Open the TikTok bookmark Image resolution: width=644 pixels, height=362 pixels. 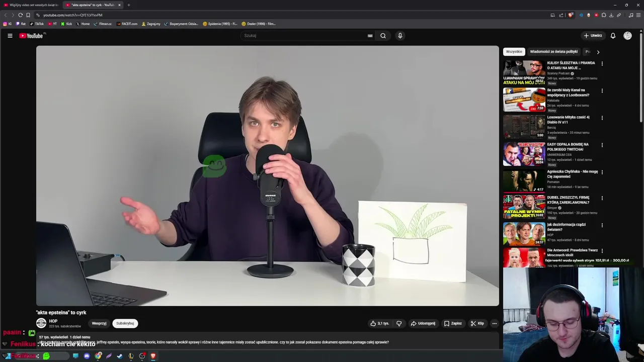coord(37,24)
